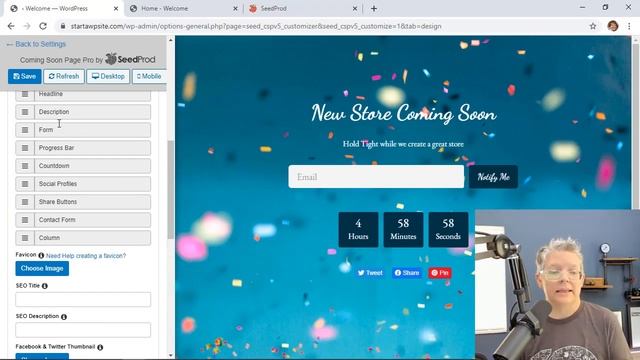This screenshot has width=640, height=360.
Task: Bookmark this page with the star icon
Action: coord(593,26)
